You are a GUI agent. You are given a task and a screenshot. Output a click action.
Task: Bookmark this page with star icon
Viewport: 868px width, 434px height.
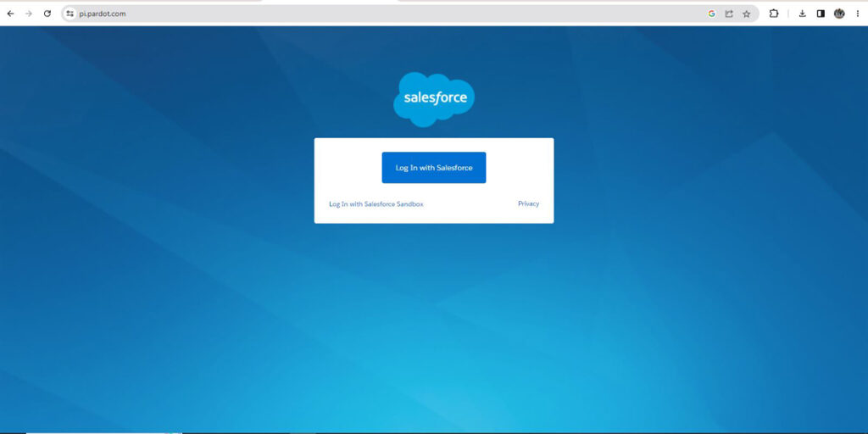[x=747, y=14]
